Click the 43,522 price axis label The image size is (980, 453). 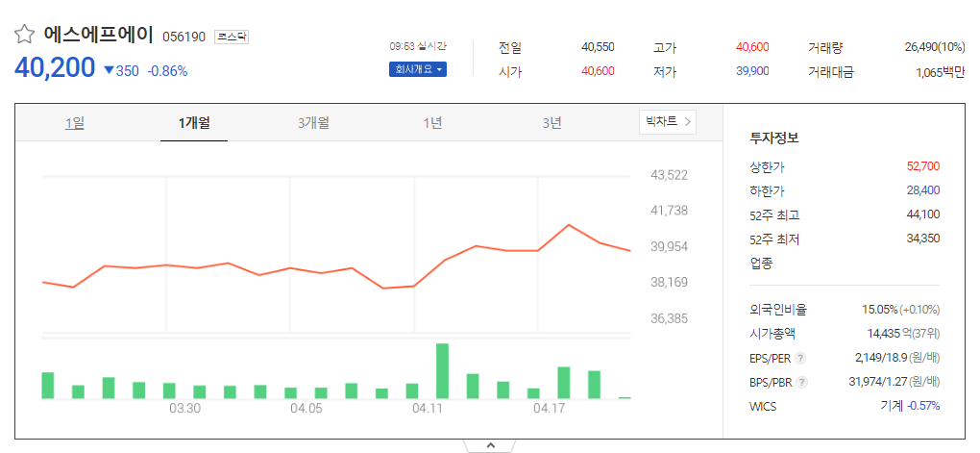click(x=670, y=175)
